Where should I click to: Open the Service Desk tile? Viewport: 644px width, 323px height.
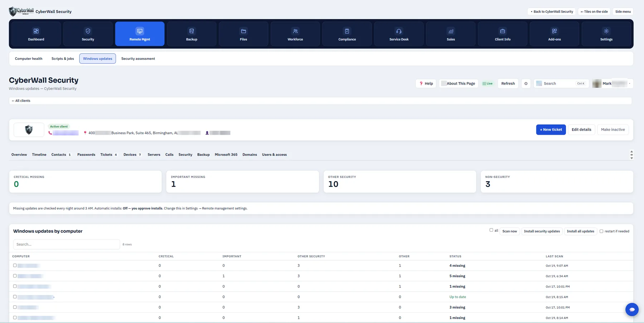(x=399, y=34)
